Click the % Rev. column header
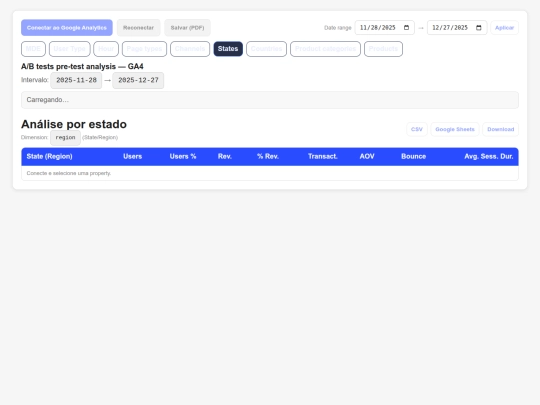Image resolution: width=540 pixels, height=405 pixels. pyautogui.click(x=268, y=156)
